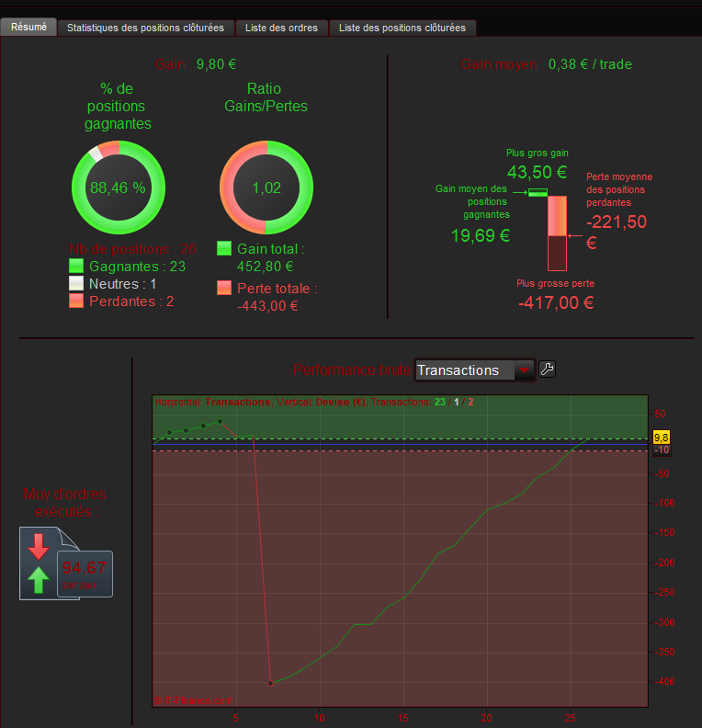Screen dimensions: 702x728
Task: Open the Liste des ordres tab
Action: (x=282, y=28)
